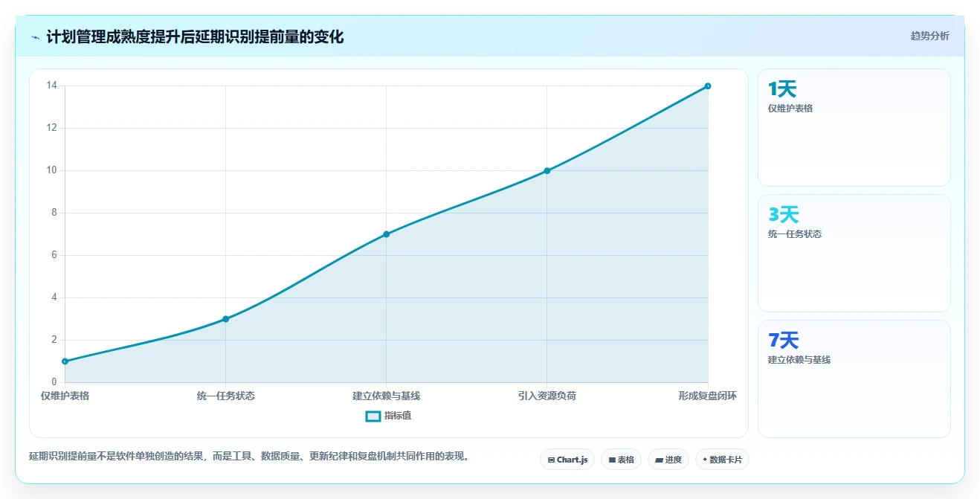The height and width of the screenshot is (499, 980).
Task: Click the lightning icon beside the title
Action: [x=36, y=37]
